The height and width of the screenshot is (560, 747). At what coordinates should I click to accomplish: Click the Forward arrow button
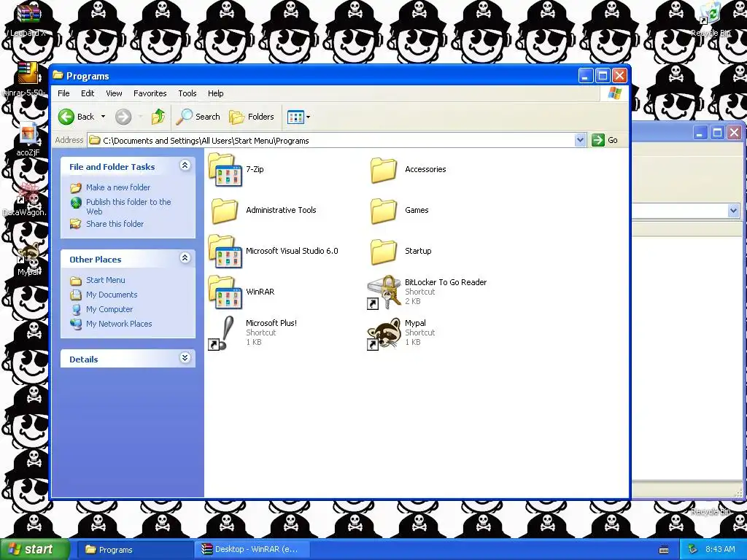(x=123, y=117)
